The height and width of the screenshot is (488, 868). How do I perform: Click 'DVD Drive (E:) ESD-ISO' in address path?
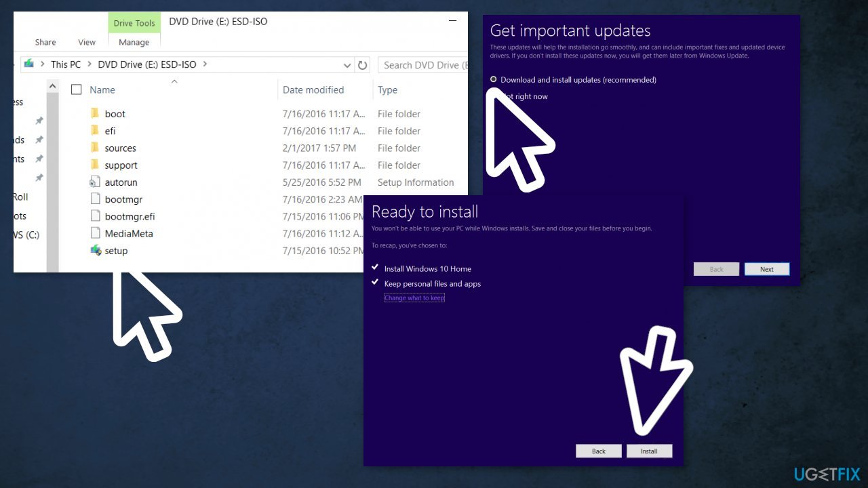click(147, 64)
